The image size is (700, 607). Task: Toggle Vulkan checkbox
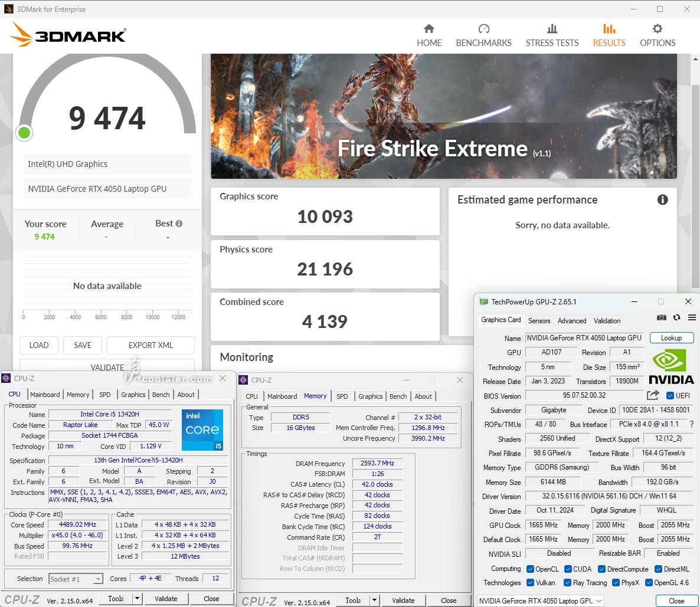531,582
